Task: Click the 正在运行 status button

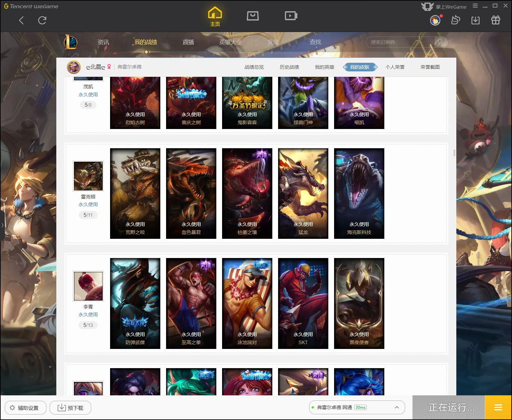Action: click(x=449, y=408)
